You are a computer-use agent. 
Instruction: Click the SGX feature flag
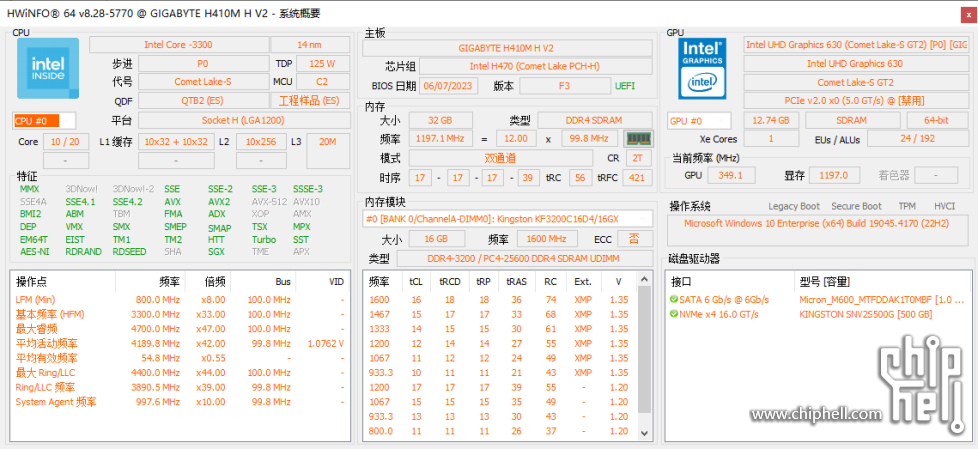point(216,252)
